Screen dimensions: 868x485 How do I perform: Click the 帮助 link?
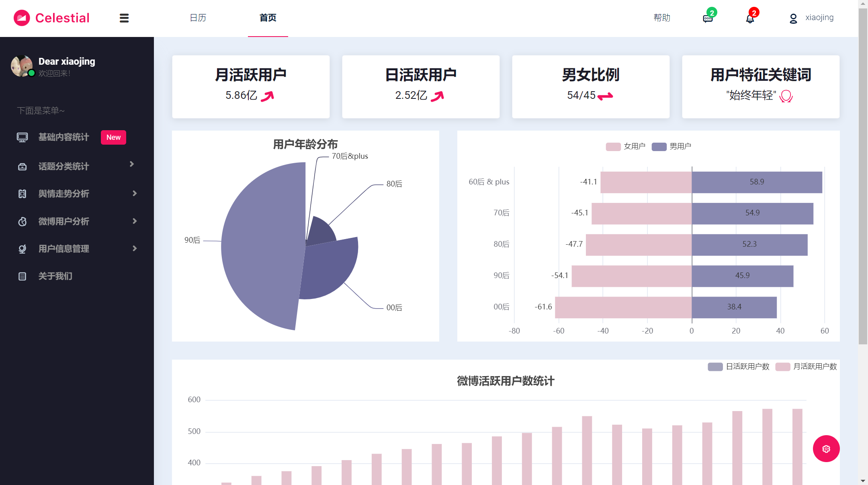coord(661,18)
